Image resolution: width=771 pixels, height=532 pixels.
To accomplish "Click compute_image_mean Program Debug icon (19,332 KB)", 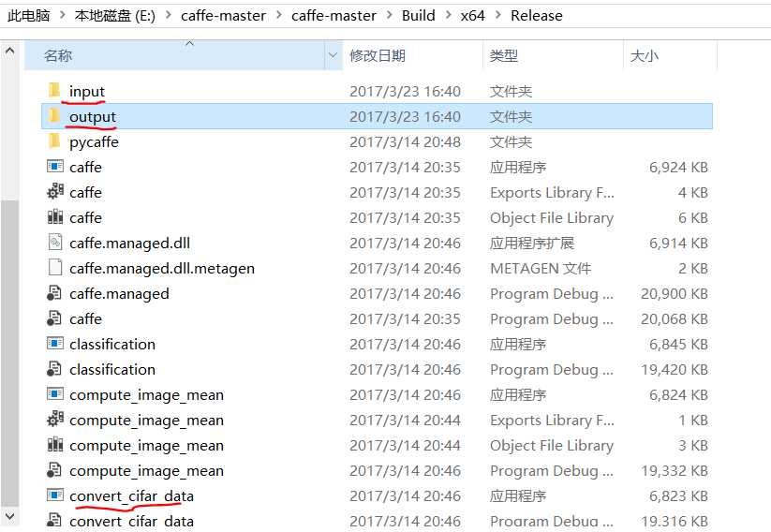I will pyautogui.click(x=54, y=470).
